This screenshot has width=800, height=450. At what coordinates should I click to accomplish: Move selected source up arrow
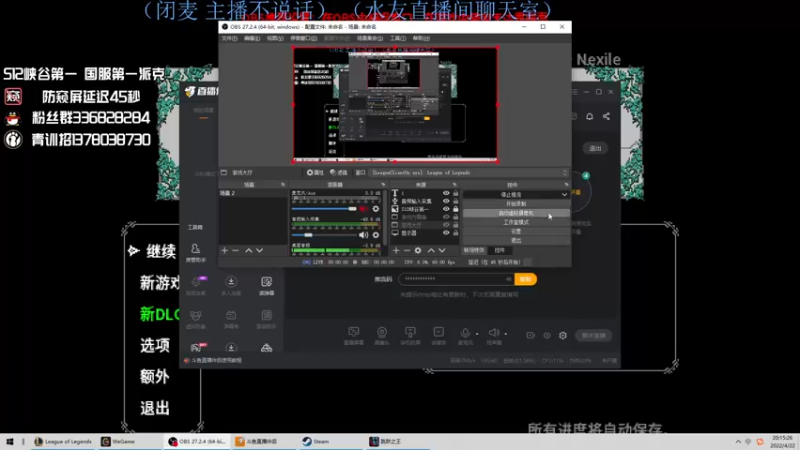coord(431,251)
